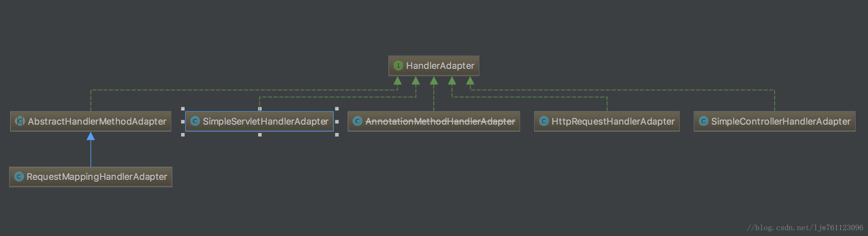The width and height of the screenshot is (868, 236).
Task: Click the RequestMappingHandlerAdapter label text
Action: tap(97, 177)
